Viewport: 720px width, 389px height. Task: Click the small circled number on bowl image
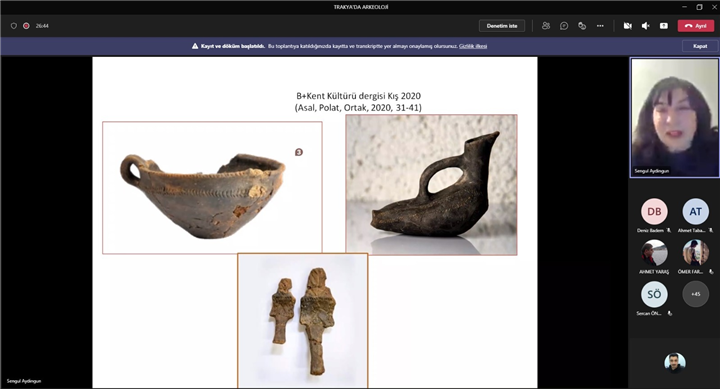pyautogui.click(x=299, y=152)
